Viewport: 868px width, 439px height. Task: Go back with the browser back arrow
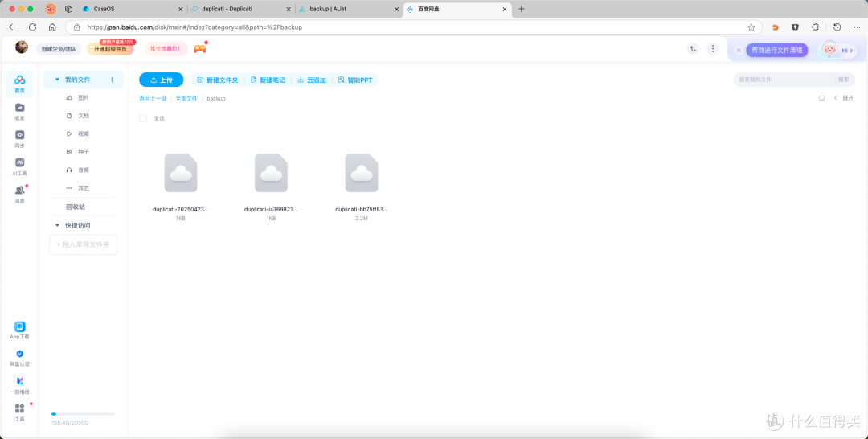[13, 27]
